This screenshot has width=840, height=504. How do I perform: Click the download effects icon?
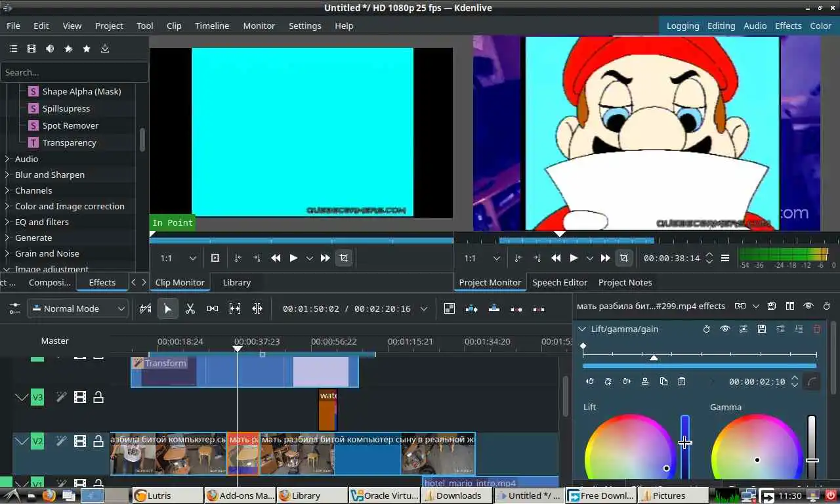click(105, 49)
